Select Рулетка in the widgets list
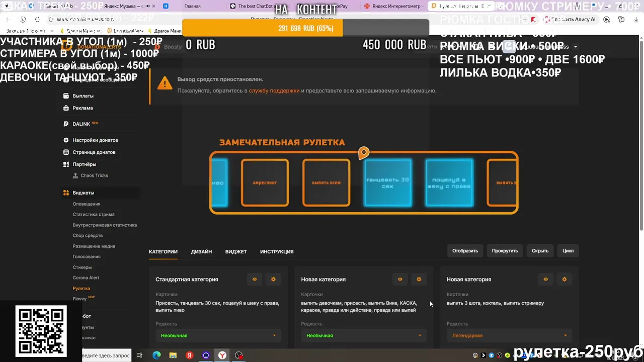Screen dimensions: 644x362 pyautogui.click(x=82, y=288)
